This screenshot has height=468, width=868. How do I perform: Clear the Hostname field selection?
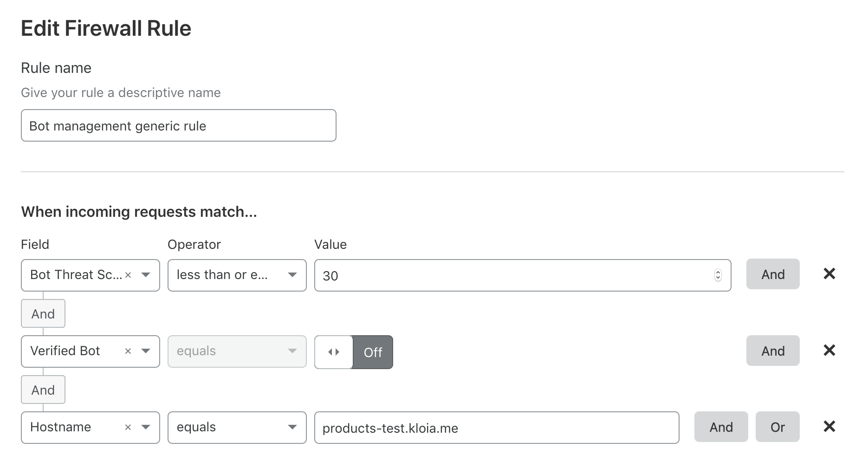click(128, 428)
